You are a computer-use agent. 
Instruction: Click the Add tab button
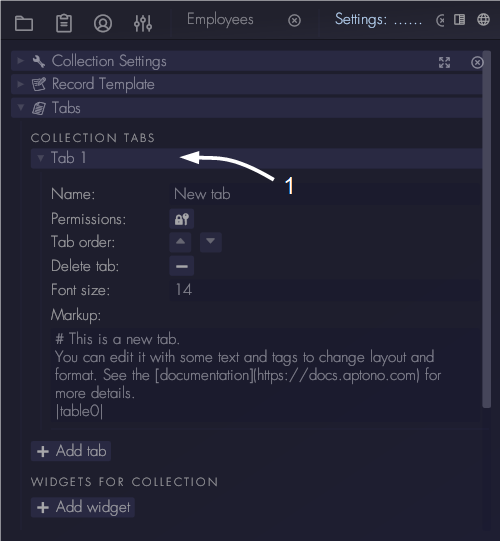pos(71,451)
